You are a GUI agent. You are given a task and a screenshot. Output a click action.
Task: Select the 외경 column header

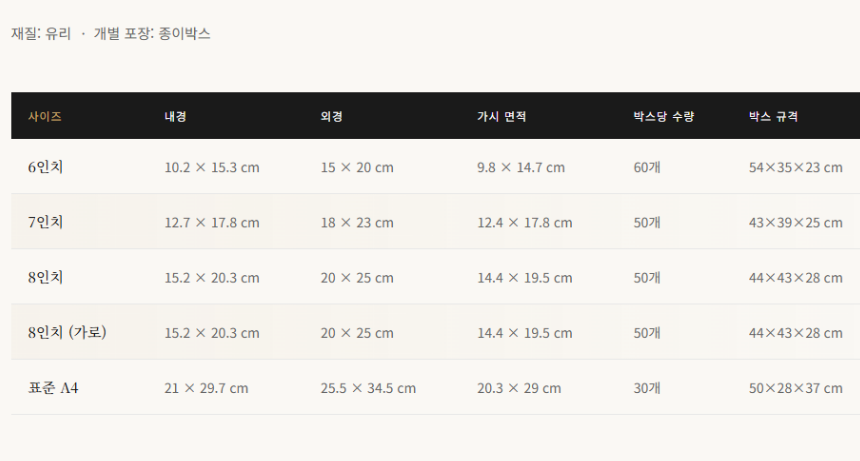332,116
